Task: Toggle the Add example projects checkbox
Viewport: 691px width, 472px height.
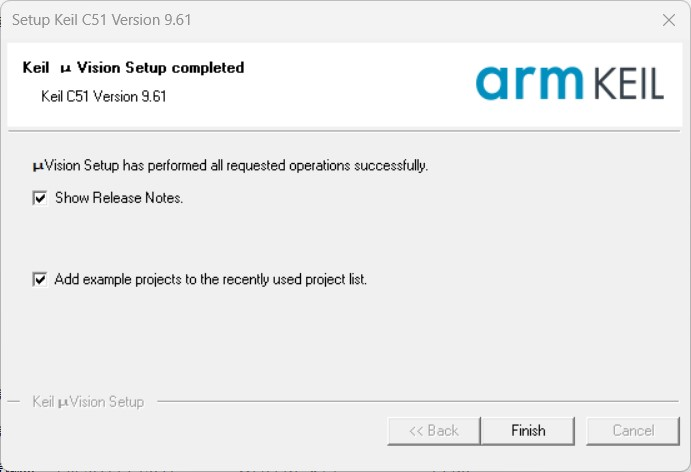Action: (x=40, y=280)
